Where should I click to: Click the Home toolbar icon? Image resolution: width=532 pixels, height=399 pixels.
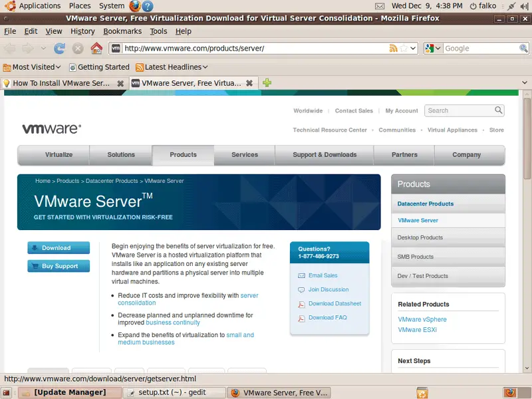point(96,49)
